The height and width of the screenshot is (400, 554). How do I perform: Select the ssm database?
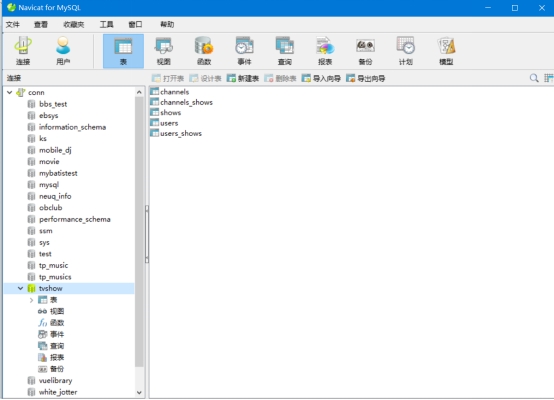[x=46, y=231]
